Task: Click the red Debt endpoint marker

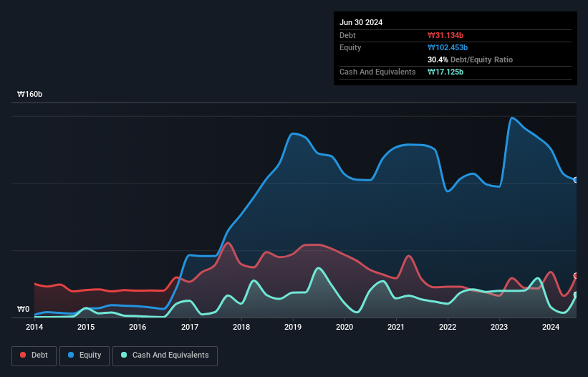Action: pos(576,276)
